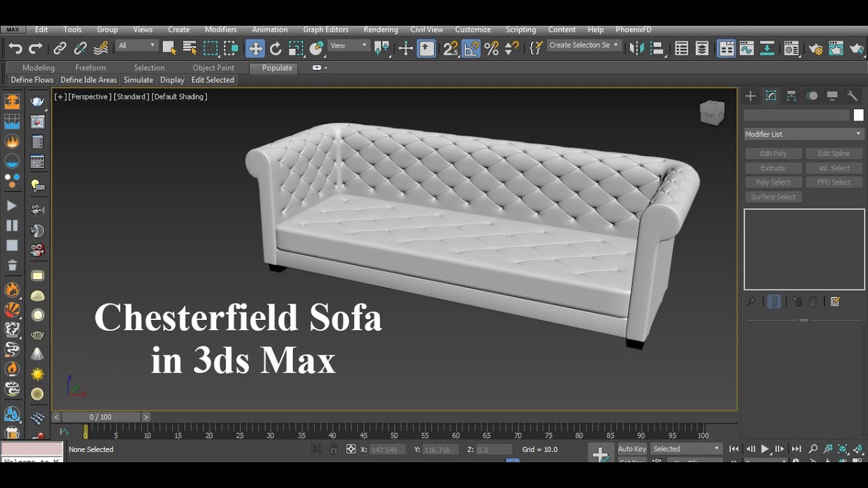The height and width of the screenshot is (488, 868).
Task: Click the Align tool icon
Action: coord(656,48)
